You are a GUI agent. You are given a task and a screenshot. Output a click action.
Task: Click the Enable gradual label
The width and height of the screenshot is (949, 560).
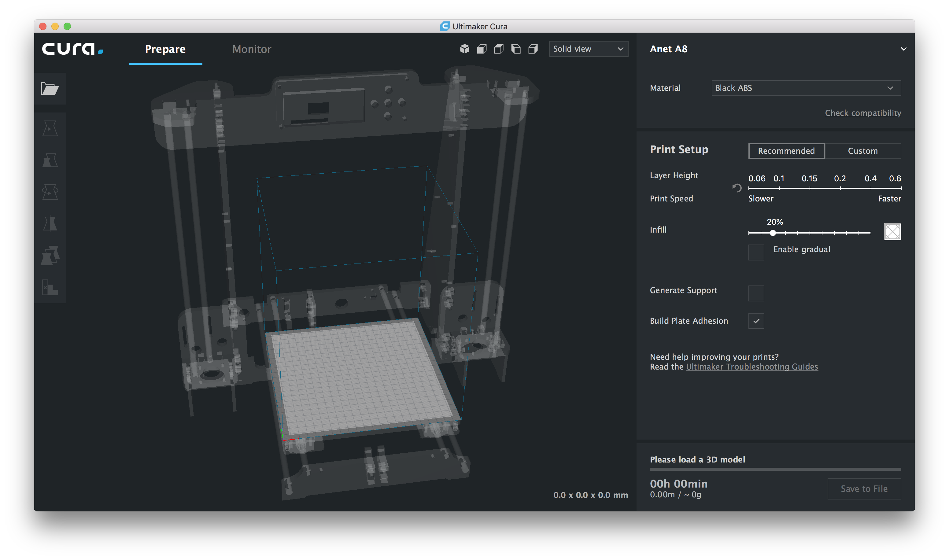click(802, 249)
